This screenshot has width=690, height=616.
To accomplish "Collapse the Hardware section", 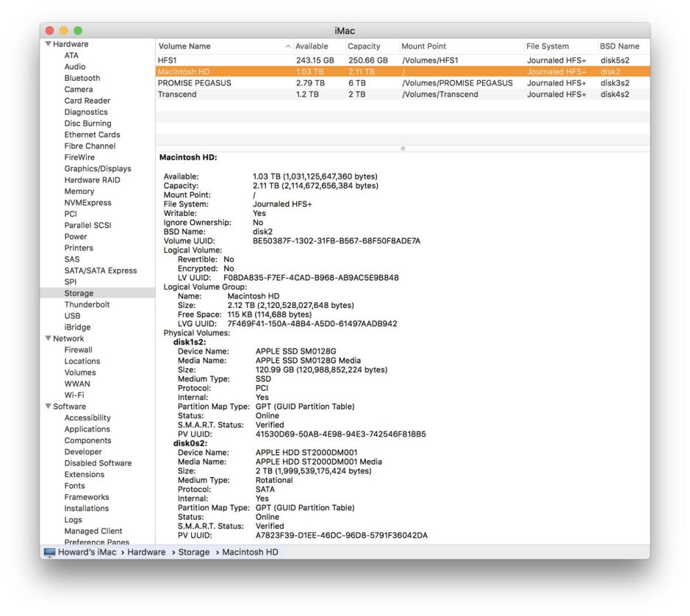I will [x=46, y=43].
